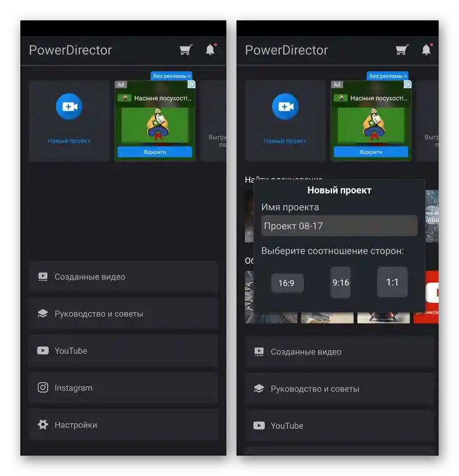The height and width of the screenshot is (476, 459).
Task: Click 'Відкрити' ad button in left screen
Action: 154,152
